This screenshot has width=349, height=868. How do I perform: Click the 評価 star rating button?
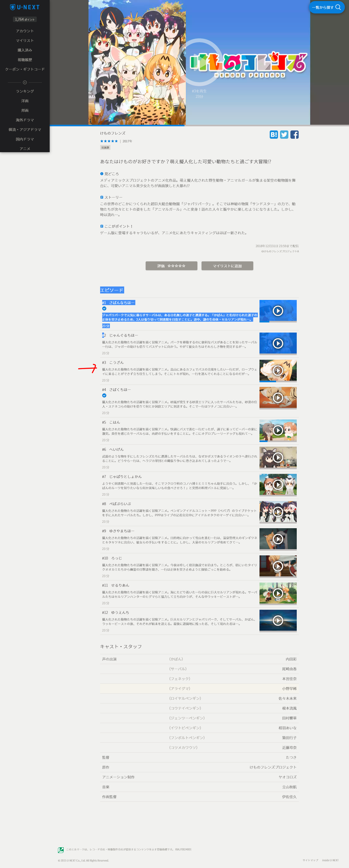(172, 266)
